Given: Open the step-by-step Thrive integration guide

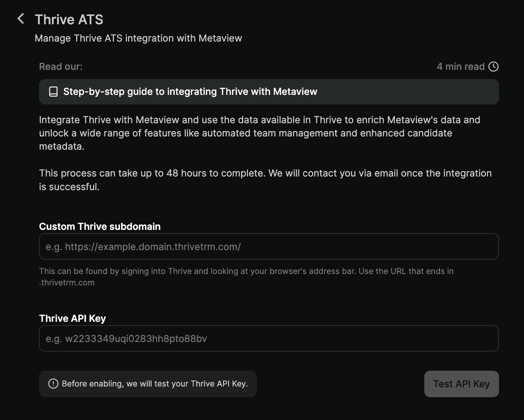Looking at the screenshot, I should pyautogui.click(x=190, y=92).
